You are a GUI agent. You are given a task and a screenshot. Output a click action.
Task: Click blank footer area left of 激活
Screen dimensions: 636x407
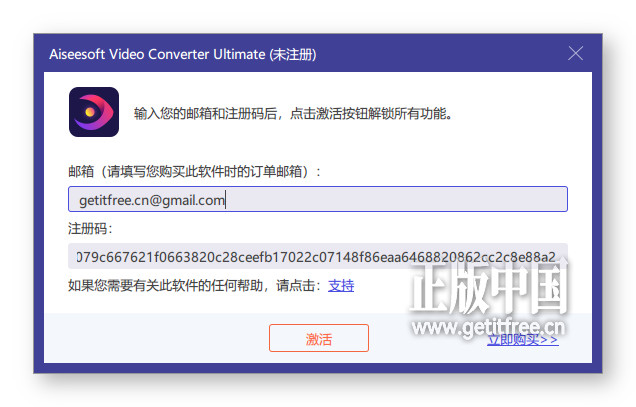click(156, 338)
